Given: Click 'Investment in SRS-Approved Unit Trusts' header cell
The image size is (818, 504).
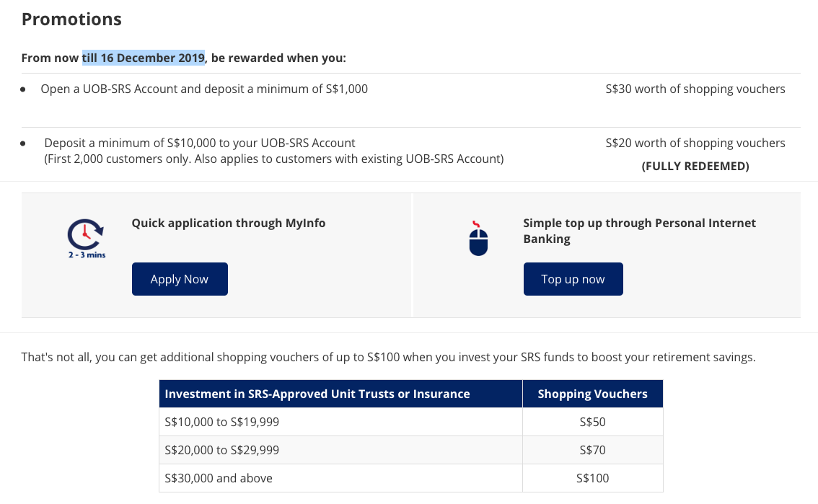Looking at the screenshot, I should pyautogui.click(x=340, y=394).
